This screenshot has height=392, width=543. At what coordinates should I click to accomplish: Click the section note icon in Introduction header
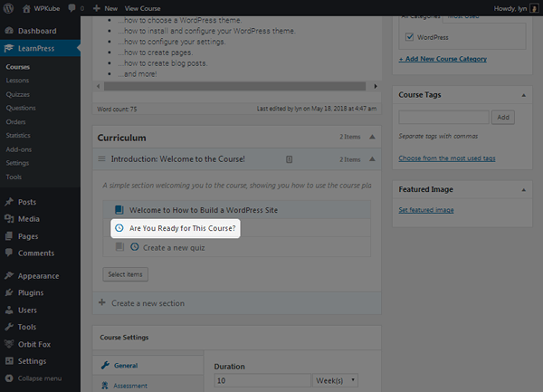[289, 159]
